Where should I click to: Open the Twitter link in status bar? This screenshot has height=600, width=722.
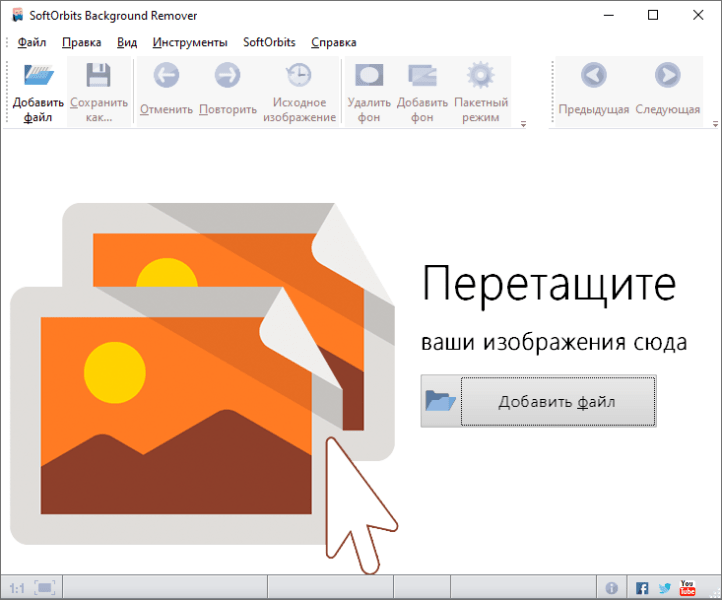point(664,588)
